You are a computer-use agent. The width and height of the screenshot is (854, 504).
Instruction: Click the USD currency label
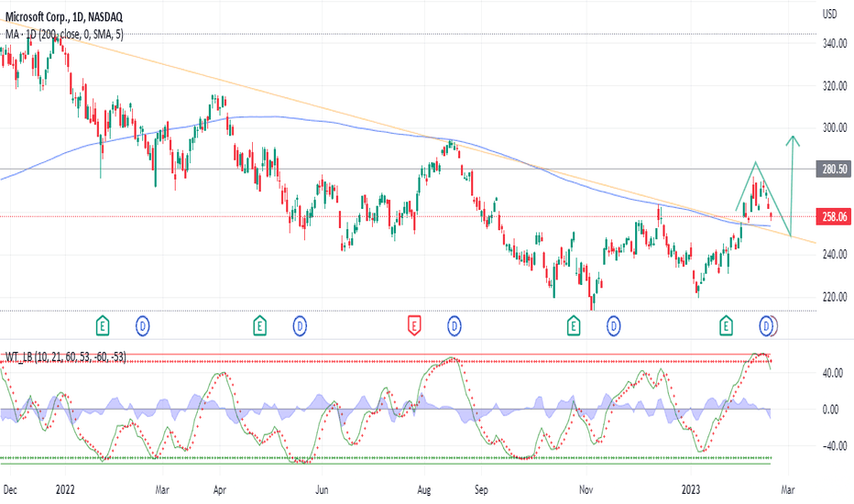click(x=829, y=14)
